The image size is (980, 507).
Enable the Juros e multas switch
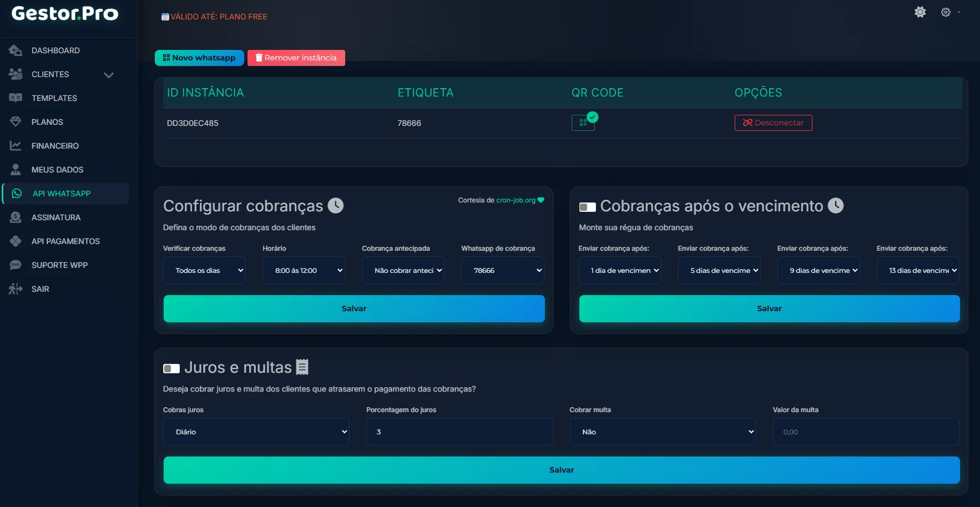click(x=171, y=368)
